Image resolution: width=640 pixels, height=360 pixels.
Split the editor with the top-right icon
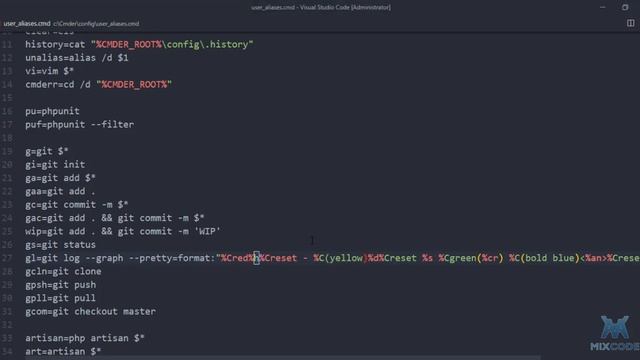(631, 23)
